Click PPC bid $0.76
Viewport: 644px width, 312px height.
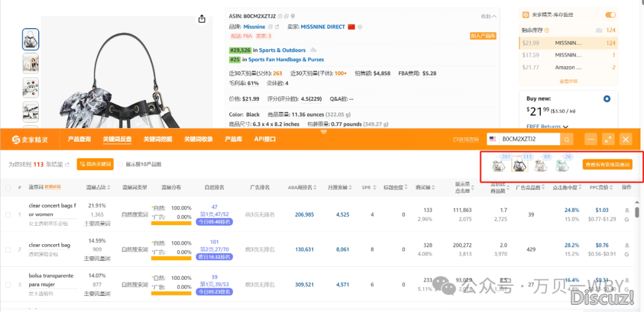tap(602, 245)
